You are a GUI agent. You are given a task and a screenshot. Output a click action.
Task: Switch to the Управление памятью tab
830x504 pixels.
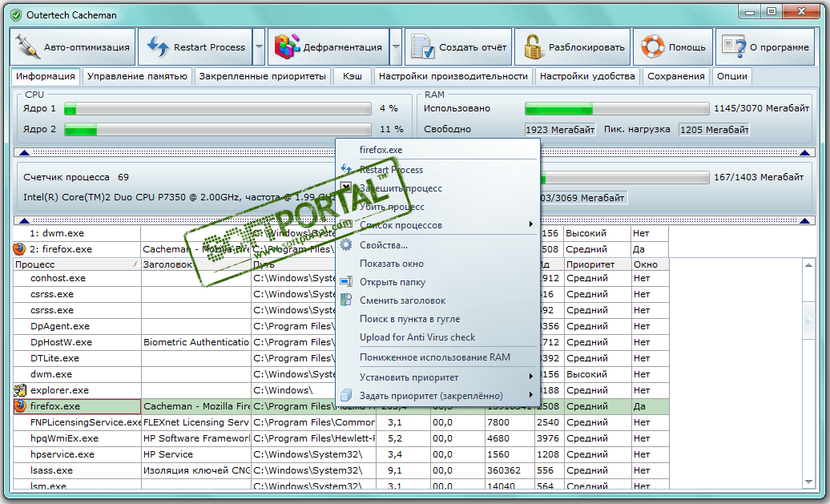137,76
